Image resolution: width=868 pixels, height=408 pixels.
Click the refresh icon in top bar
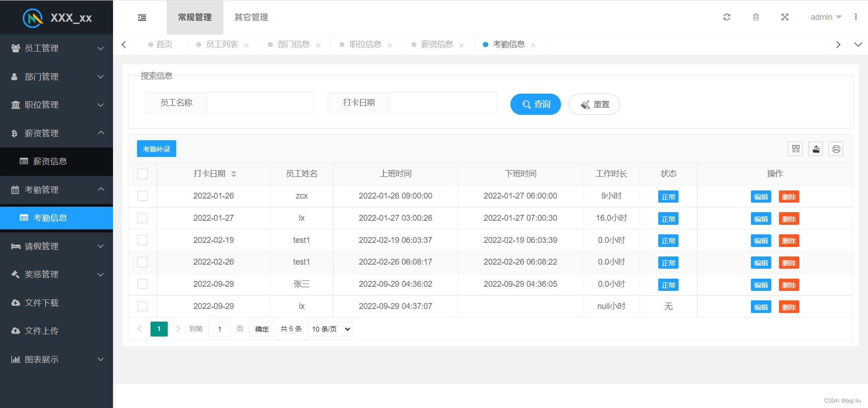[726, 17]
